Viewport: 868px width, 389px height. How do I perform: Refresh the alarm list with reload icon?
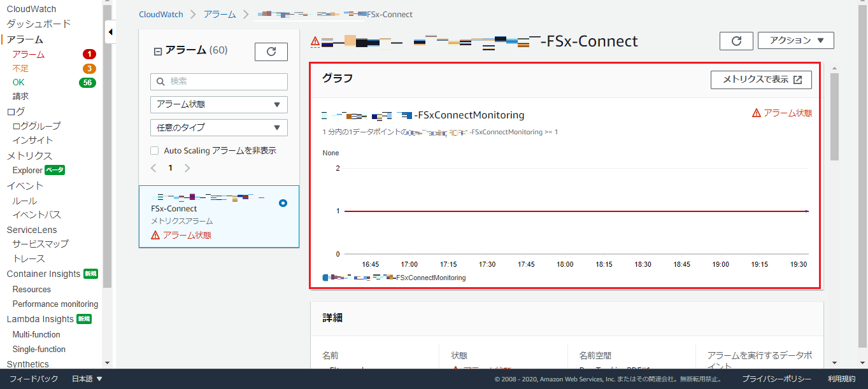click(271, 52)
